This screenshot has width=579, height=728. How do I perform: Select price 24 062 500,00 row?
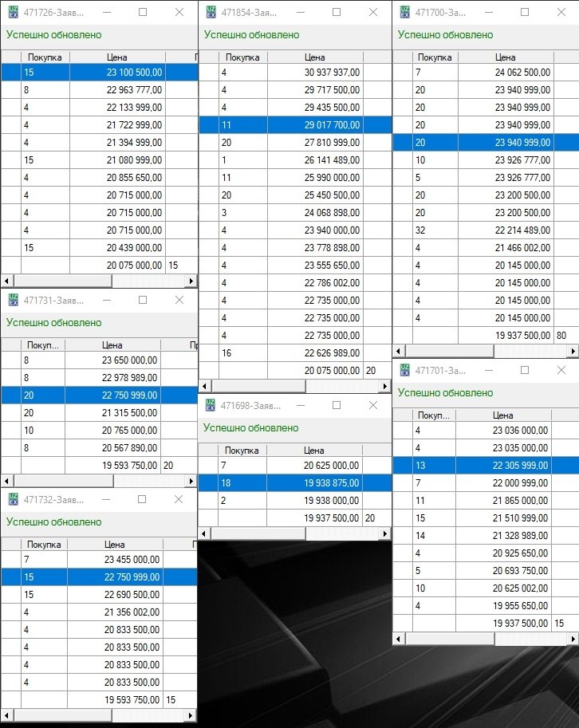click(486, 73)
